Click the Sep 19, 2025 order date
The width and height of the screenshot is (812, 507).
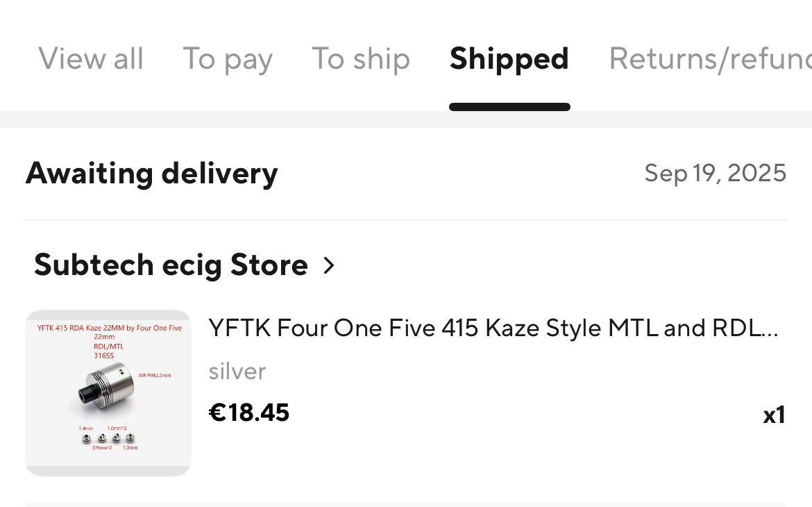tap(715, 173)
